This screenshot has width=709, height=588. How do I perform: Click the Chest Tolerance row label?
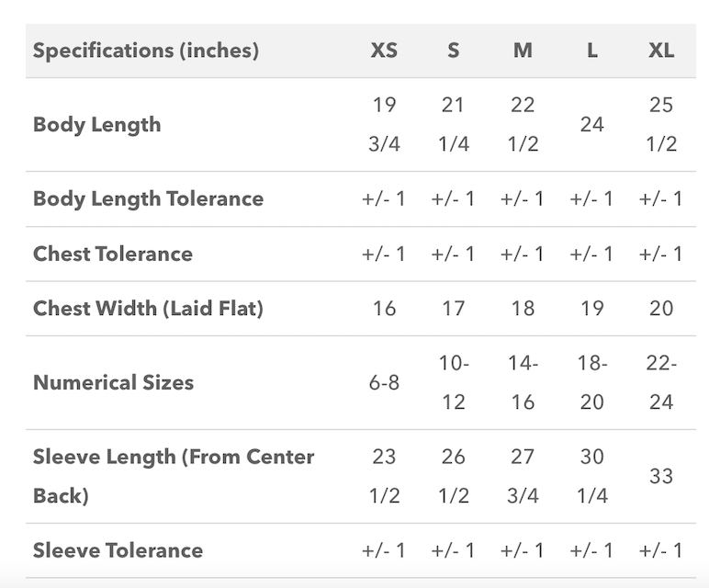coord(113,254)
